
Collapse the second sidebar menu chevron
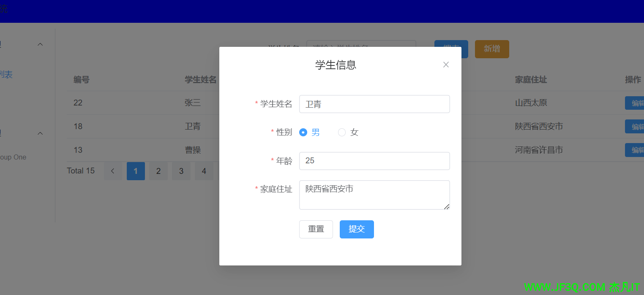point(40,133)
